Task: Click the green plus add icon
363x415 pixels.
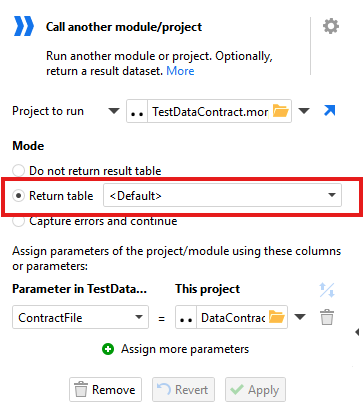Action: 108,349
